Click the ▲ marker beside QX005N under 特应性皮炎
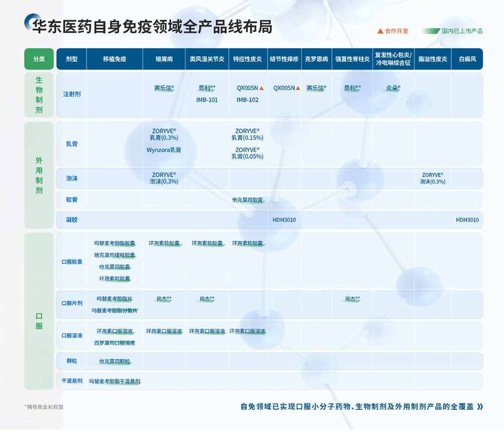The width and height of the screenshot is (504, 432). 262,87
